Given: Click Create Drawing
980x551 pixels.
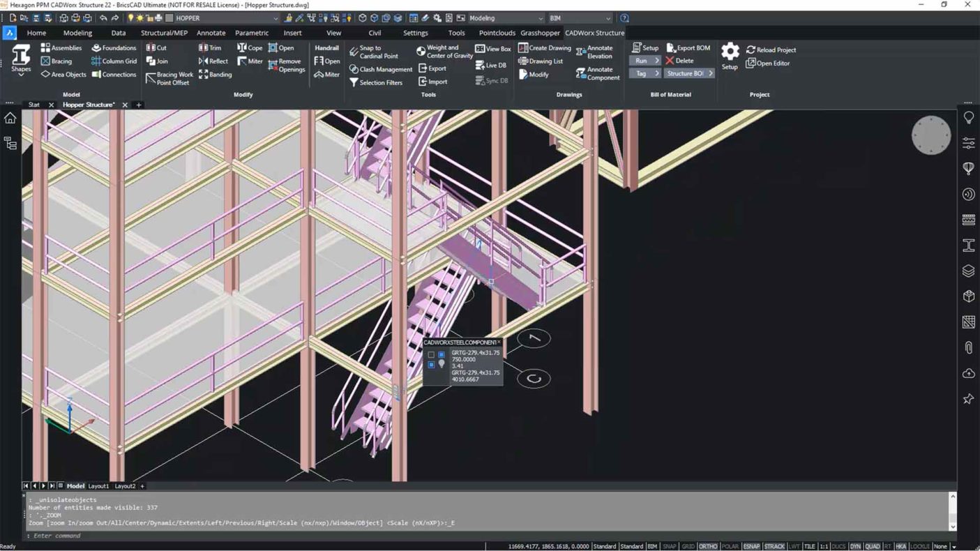Looking at the screenshot, I should [545, 48].
